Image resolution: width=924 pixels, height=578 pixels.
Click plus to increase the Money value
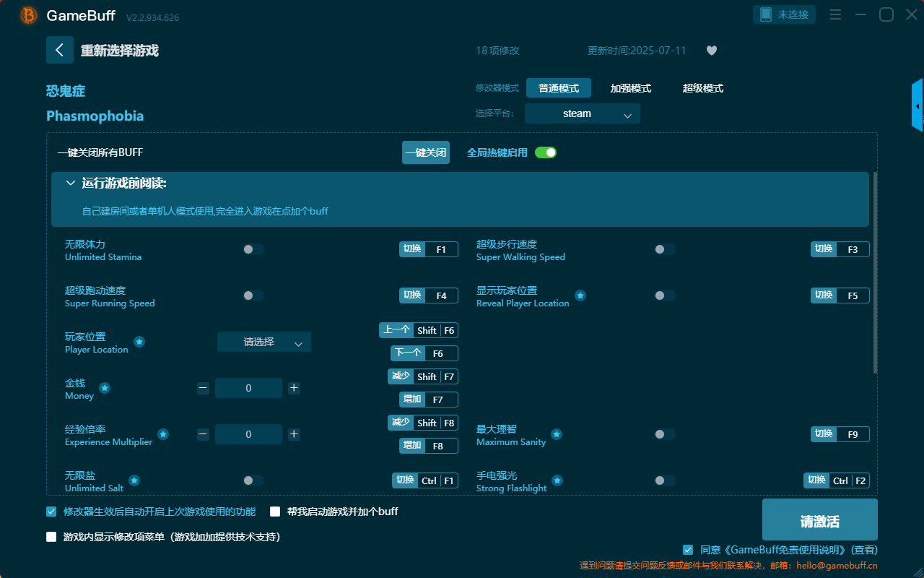pyautogui.click(x=294, y=387)
